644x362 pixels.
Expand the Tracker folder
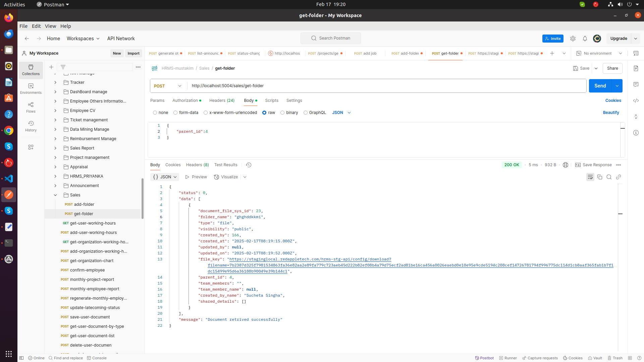point(55,82)
